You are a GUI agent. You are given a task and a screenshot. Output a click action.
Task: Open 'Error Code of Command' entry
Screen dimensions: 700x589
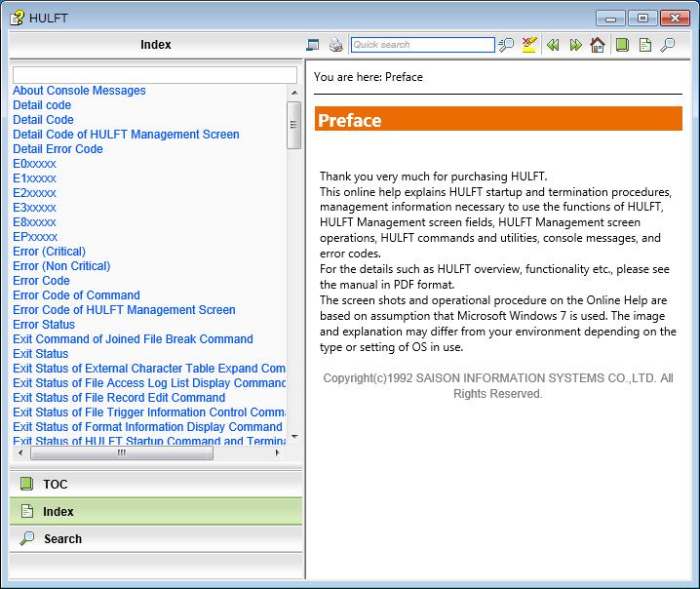coord(76,295)
